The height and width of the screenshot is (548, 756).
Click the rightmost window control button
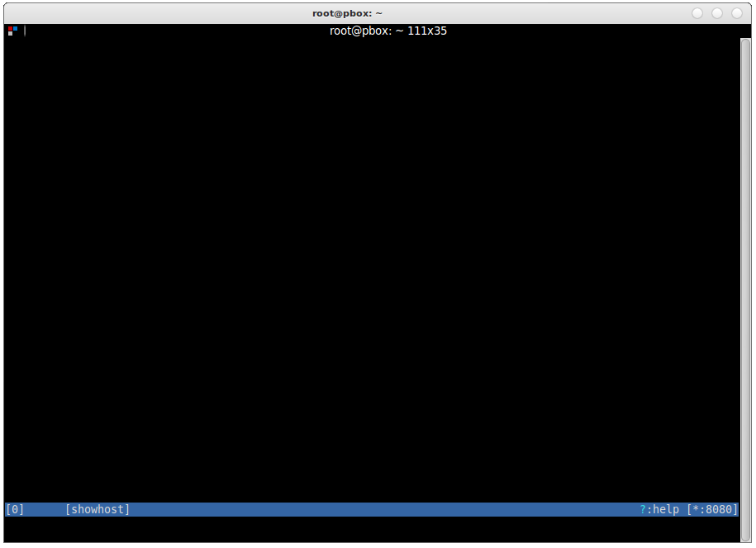(737, 13)
